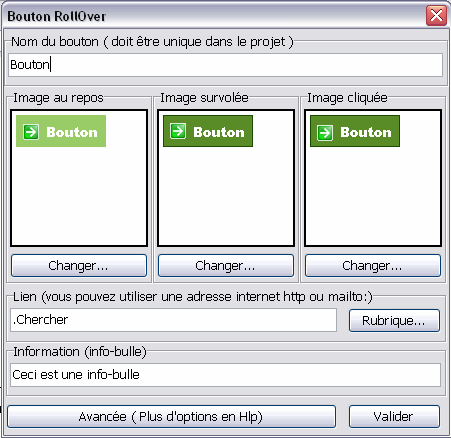Click the arrow icon in resting image
Viewport: 451px width, 438px height.
point(31,132)
